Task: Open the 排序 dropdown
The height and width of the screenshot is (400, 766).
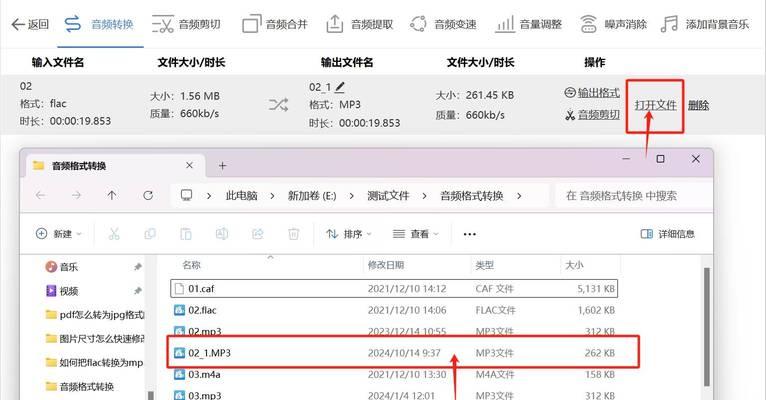Action: [349, 234]
